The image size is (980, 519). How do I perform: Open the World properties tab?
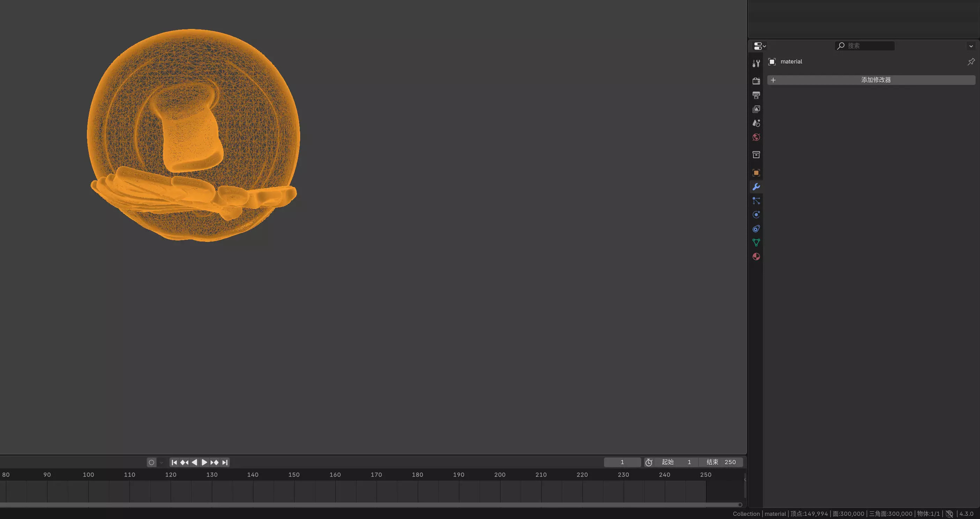[x=756, y=138]
